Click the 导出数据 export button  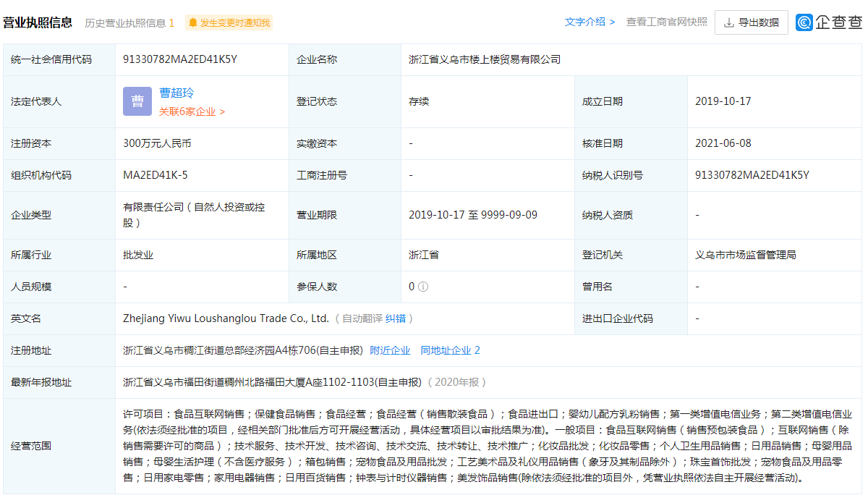pos(751,22)
